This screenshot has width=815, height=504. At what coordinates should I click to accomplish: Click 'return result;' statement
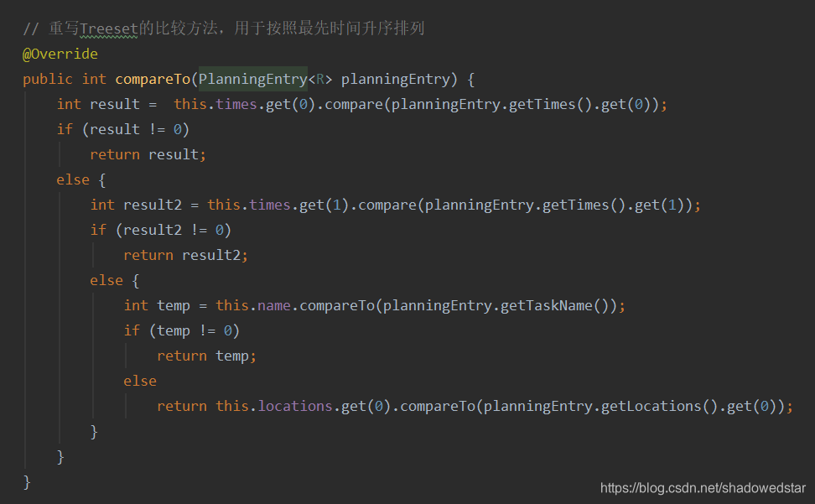click(148, 155)
